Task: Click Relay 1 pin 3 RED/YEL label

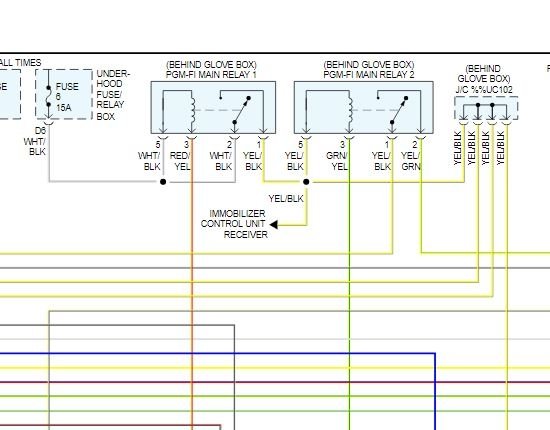Action: tap(181, 161)
